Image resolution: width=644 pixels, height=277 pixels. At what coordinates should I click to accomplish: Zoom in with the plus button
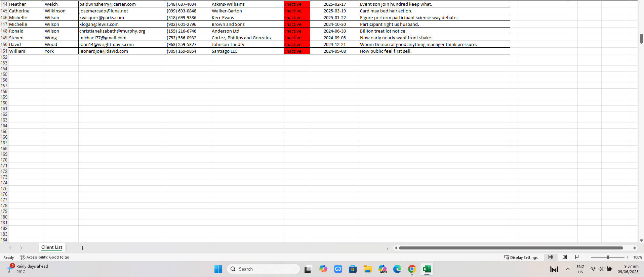(627, 257)
